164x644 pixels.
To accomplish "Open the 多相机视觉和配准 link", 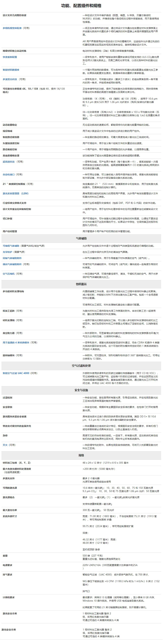I will [x=12, y=28].
